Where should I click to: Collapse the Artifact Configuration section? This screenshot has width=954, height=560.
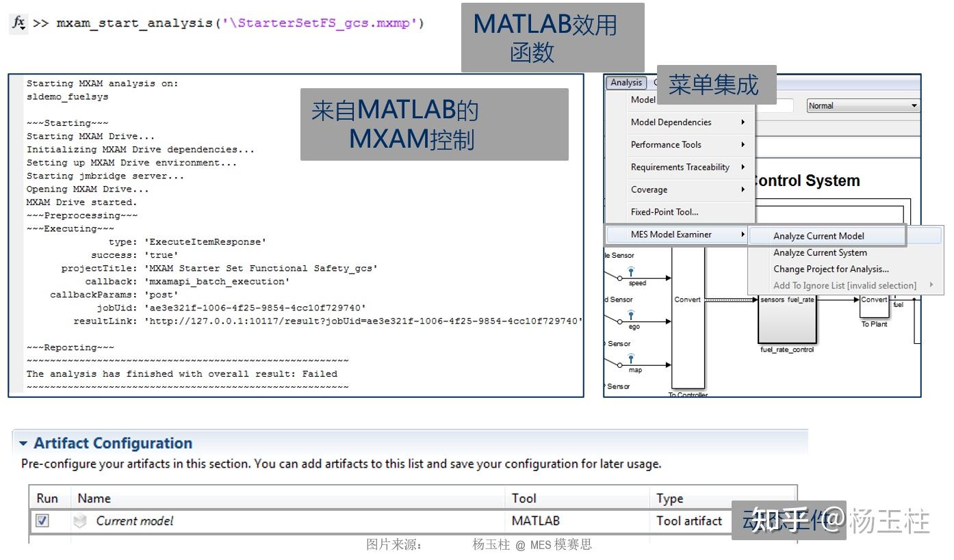point(24,443)
